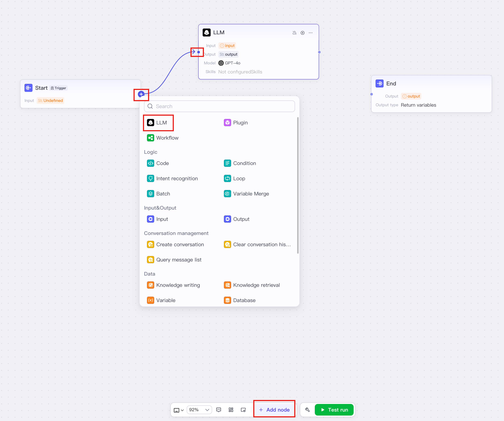Add a Create conversation node
This screenshot has width=504, height=421.
tap(175, 245)
